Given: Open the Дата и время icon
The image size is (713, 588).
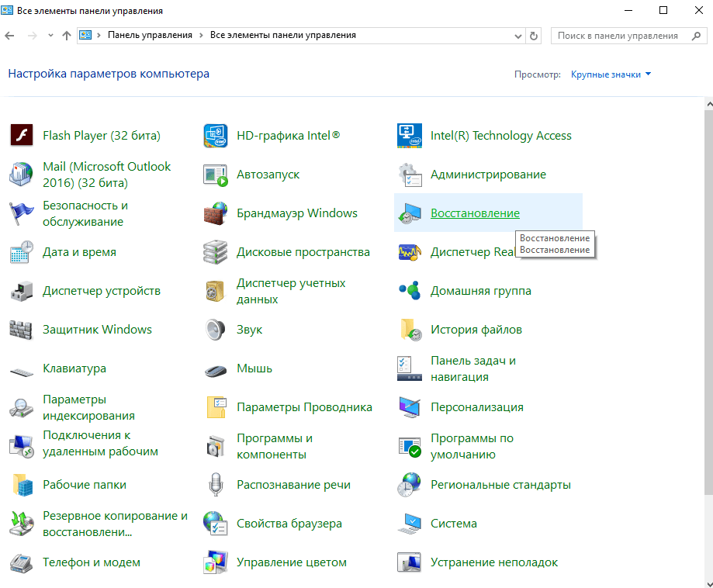Looking at the screenshot, I should 21,252.
